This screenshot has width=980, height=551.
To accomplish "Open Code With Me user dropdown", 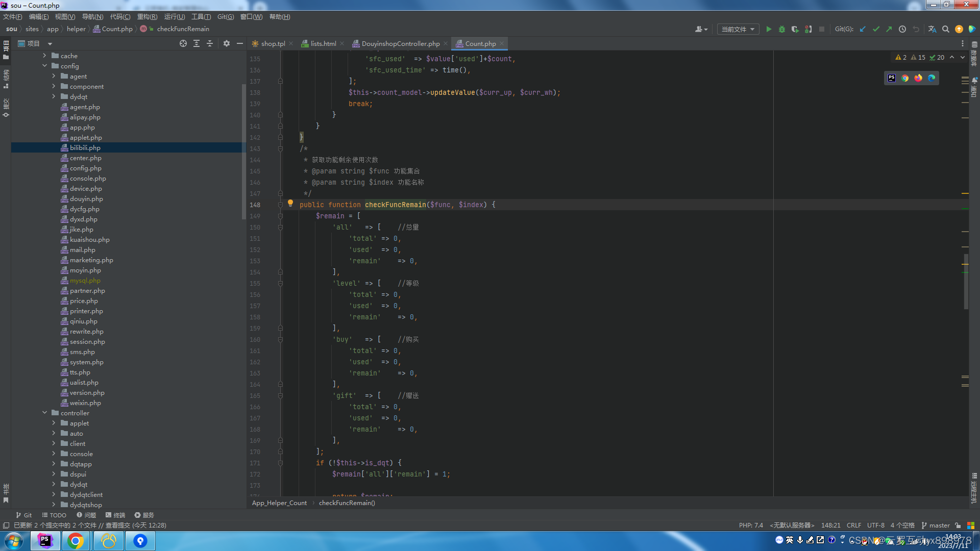I will point(701,29).
